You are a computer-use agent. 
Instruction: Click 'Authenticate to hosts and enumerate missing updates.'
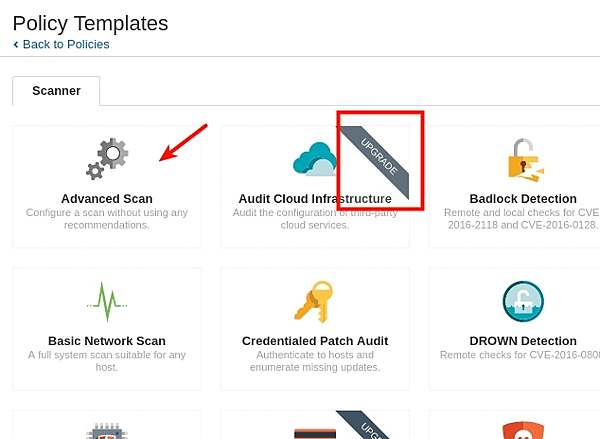[315, 361]
